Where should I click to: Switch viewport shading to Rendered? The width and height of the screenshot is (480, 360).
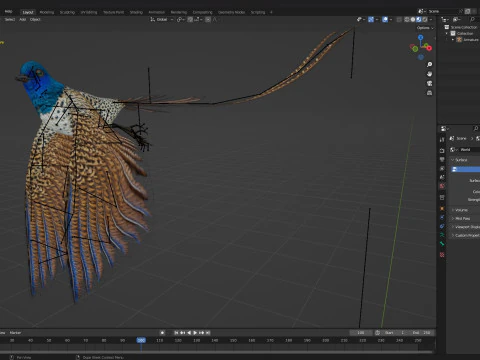[x=425, y=20]
